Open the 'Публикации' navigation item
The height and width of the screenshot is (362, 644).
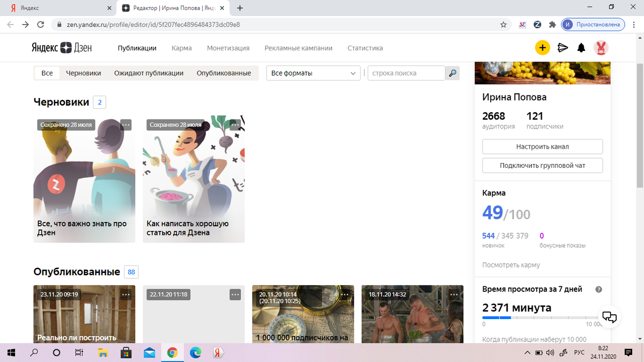(x=137, y=48)
